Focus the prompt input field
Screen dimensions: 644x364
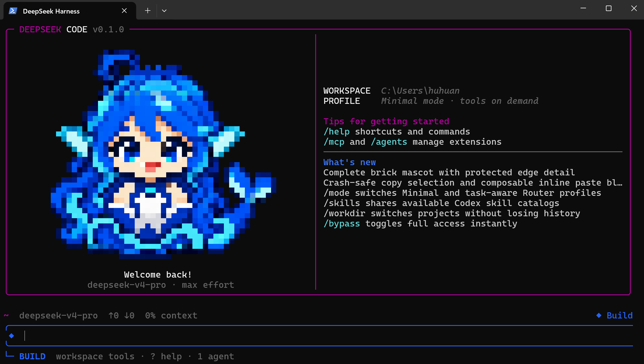(x=319, y=336)
